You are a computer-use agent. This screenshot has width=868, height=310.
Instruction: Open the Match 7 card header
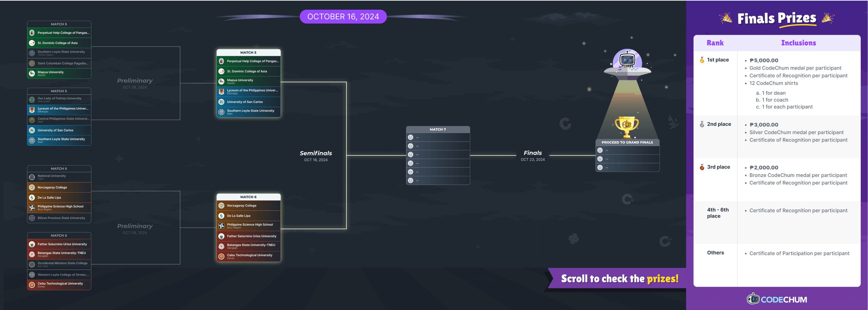[438, 130]
